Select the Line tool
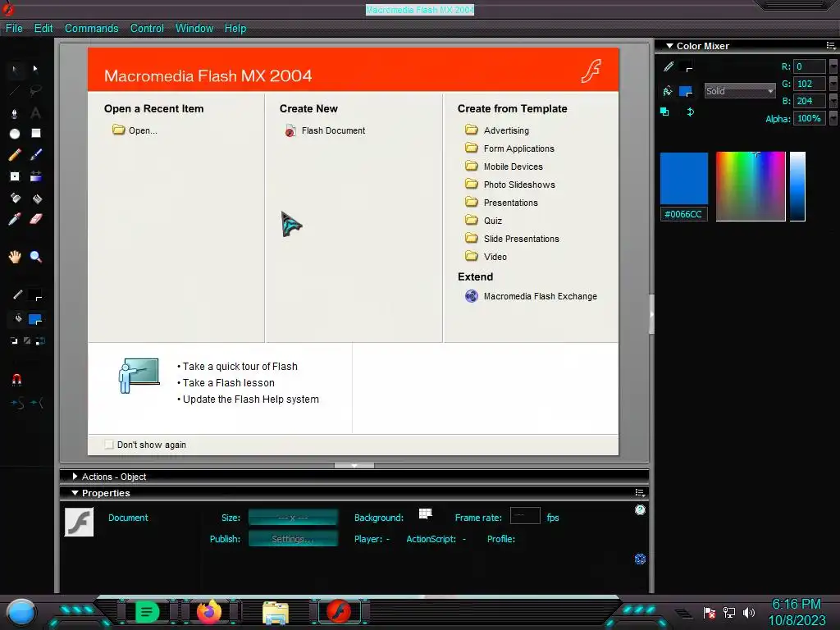Image resolution: width=840 pixels, height=630 pixels. coord(15,90)
